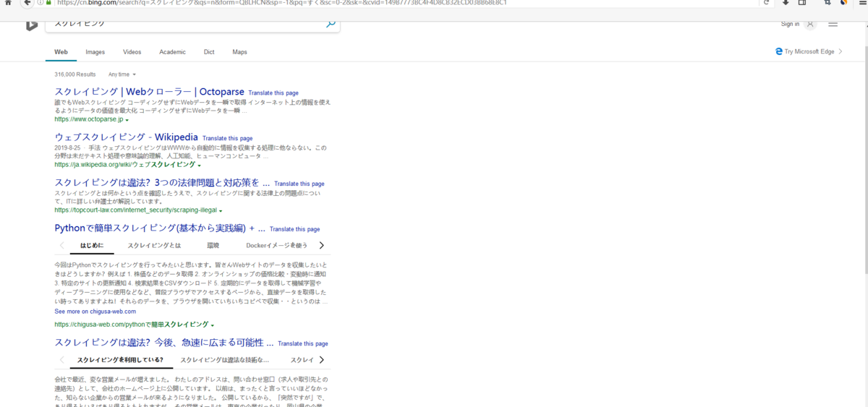Open the Any time filter dropdown
Screen dimensions: 868x407
click(122, 74)
